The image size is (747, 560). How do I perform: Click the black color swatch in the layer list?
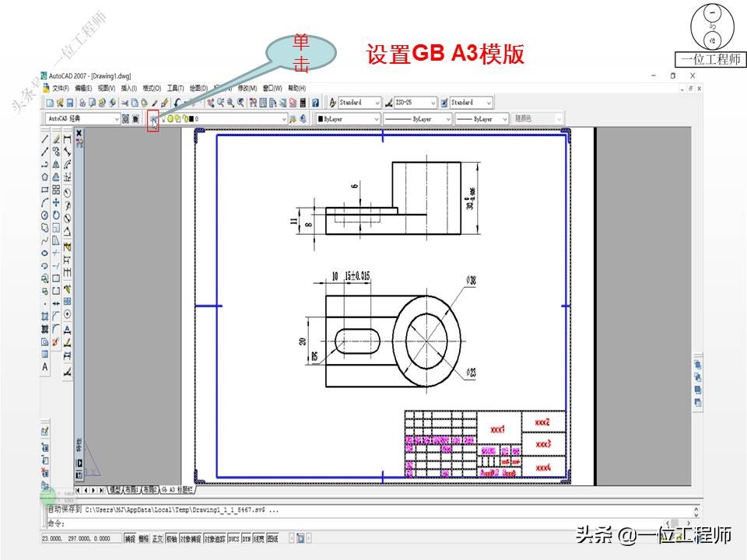click(x=191, y=118)
